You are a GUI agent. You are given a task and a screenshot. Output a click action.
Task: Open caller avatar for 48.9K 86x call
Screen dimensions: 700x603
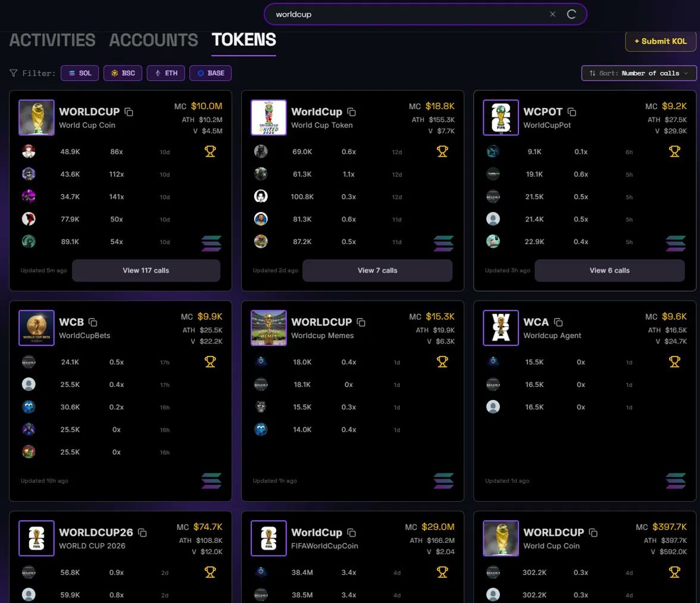tap(29, 151)
